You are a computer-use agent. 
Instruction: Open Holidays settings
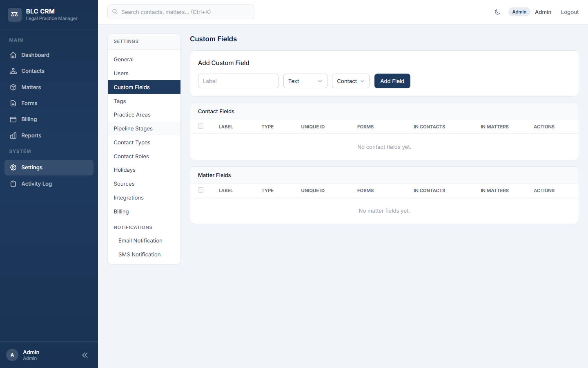click(144, 170)
